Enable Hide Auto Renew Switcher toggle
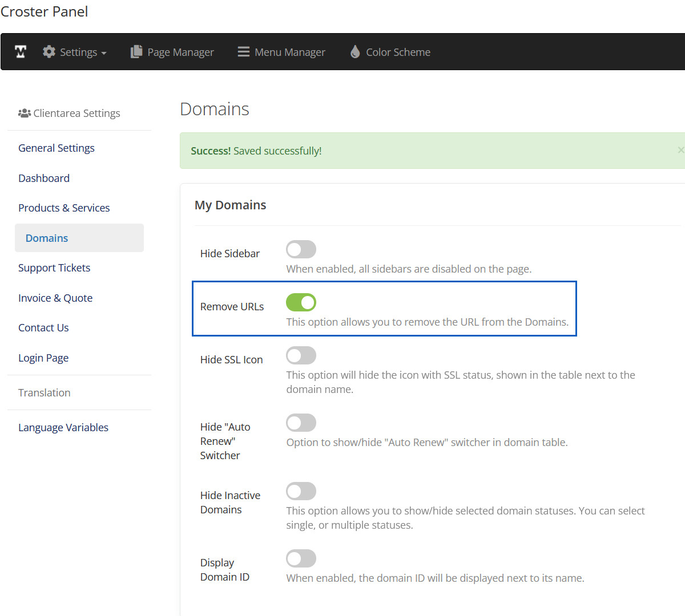This screenshot has width=685, height=616. tap(301, 423)
